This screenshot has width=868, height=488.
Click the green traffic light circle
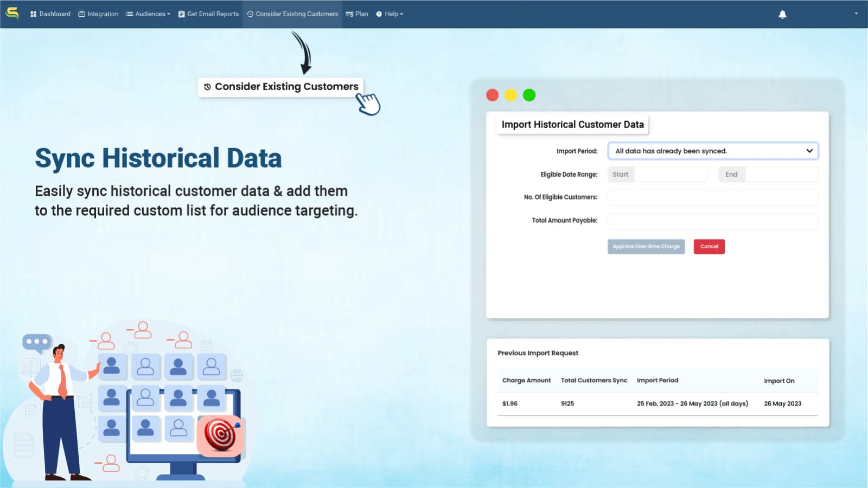[x=529, y=95]
